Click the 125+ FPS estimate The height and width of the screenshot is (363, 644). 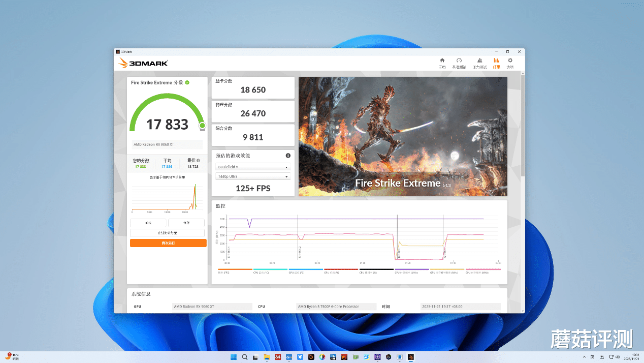tap(253, 188)
